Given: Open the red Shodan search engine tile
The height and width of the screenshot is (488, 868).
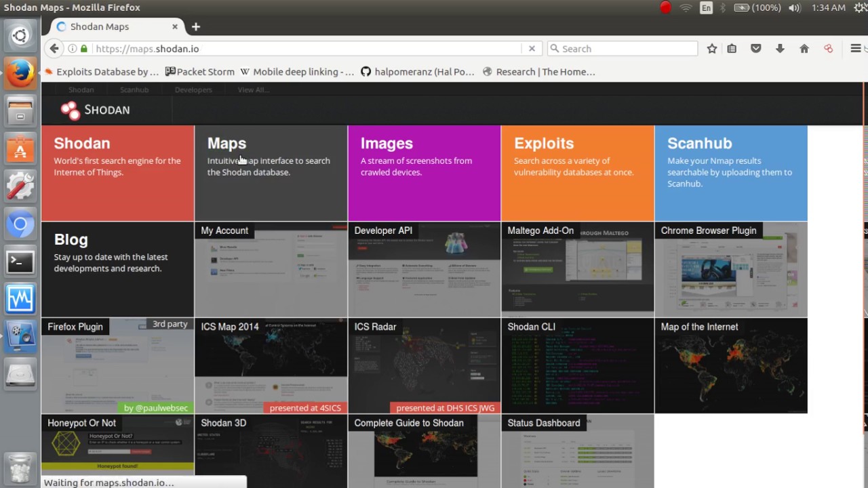Looking at the screenshot, I should [x=117, y=173].
